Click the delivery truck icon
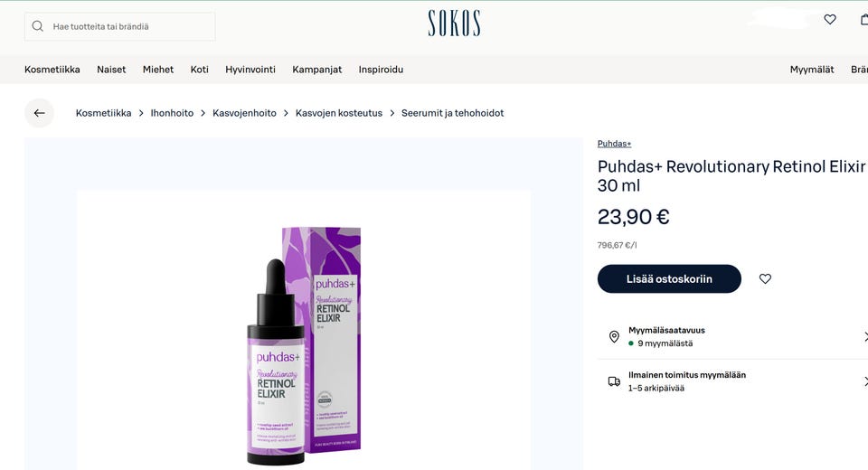The width and height of the screenshot is (868, 470). click(614, 381)
